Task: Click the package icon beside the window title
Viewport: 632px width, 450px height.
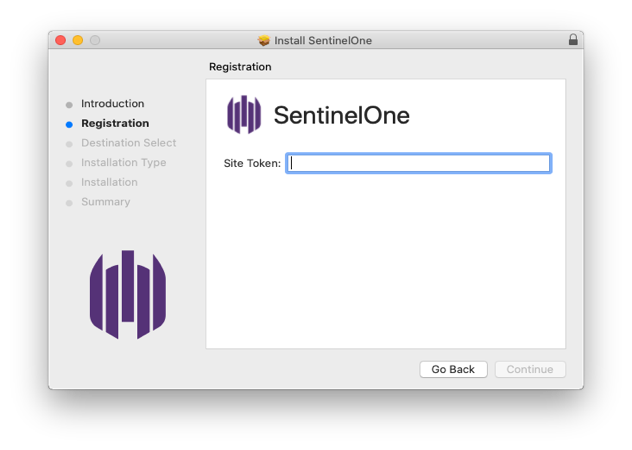Action: [x=264, y=40]
